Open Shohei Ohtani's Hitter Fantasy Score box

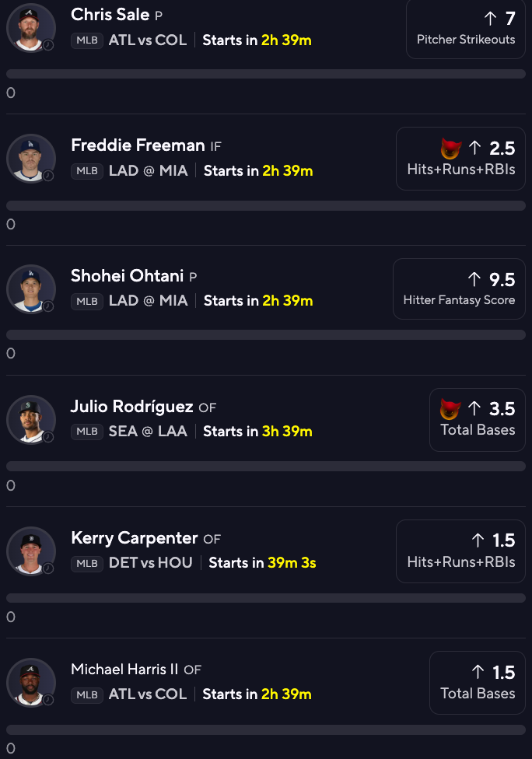(x=459, y=289)
